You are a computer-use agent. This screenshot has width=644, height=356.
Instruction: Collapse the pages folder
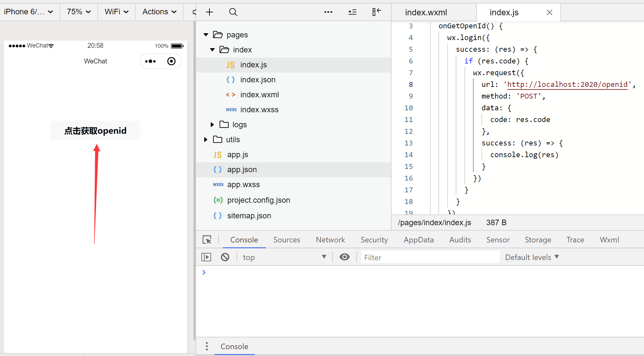[x=206, y=35]
